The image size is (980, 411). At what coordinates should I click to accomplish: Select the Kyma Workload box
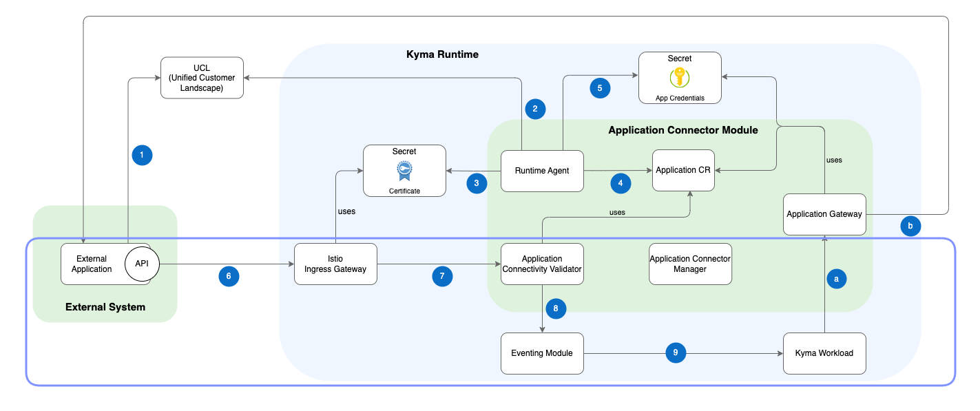click(824, 353)
